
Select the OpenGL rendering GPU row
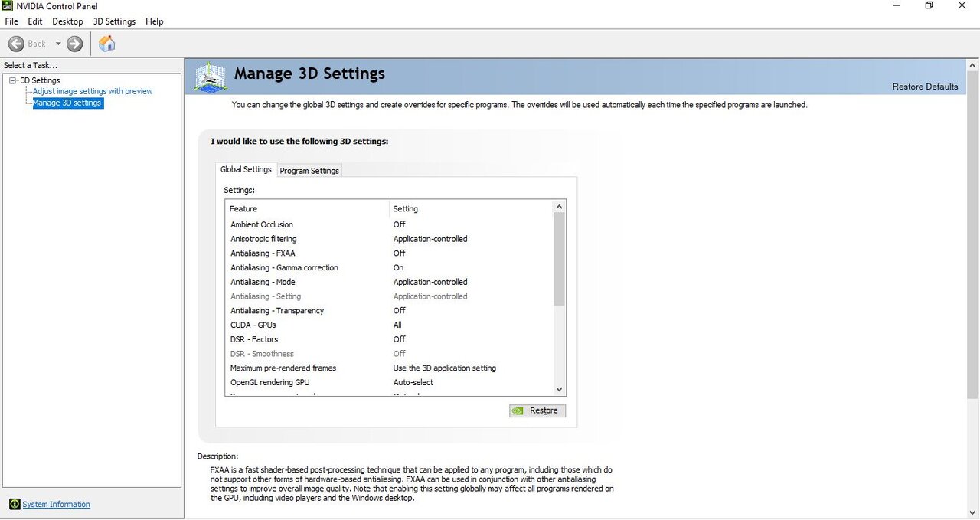389,382
